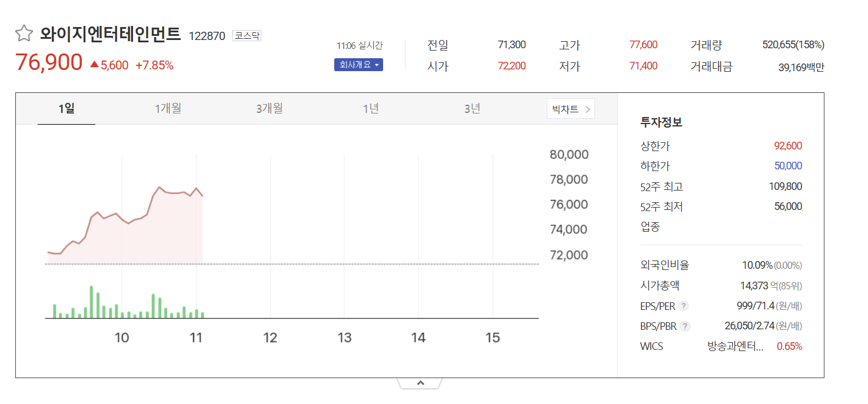Click the 52주 최고 value 109,800

pyautogui.click(x=785, y=186)
